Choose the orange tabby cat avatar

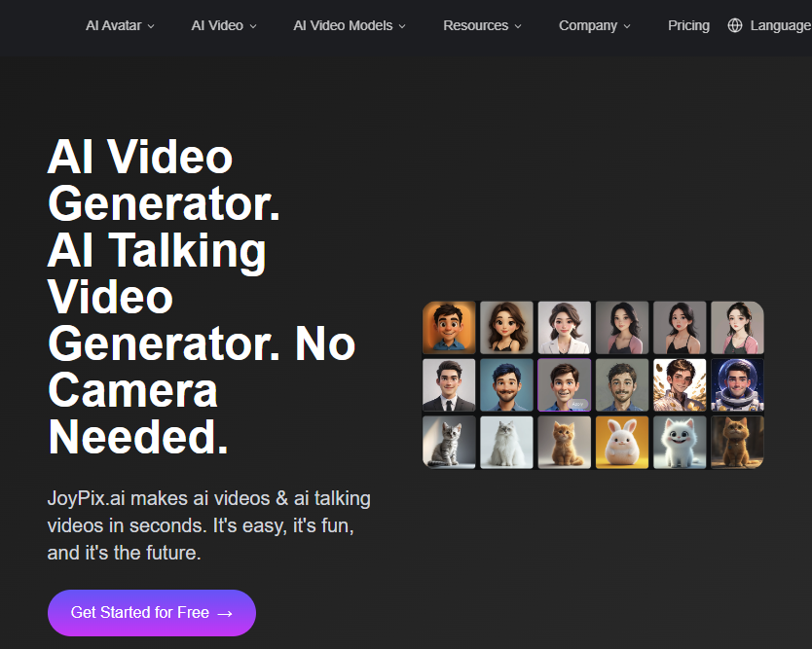(x=564, y=442)
